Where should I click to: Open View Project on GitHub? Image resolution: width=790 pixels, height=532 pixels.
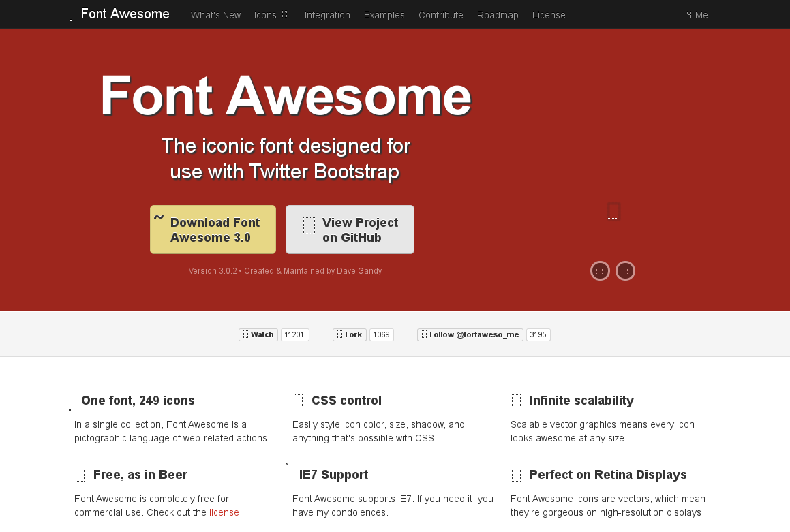click(x=350, y=230)
